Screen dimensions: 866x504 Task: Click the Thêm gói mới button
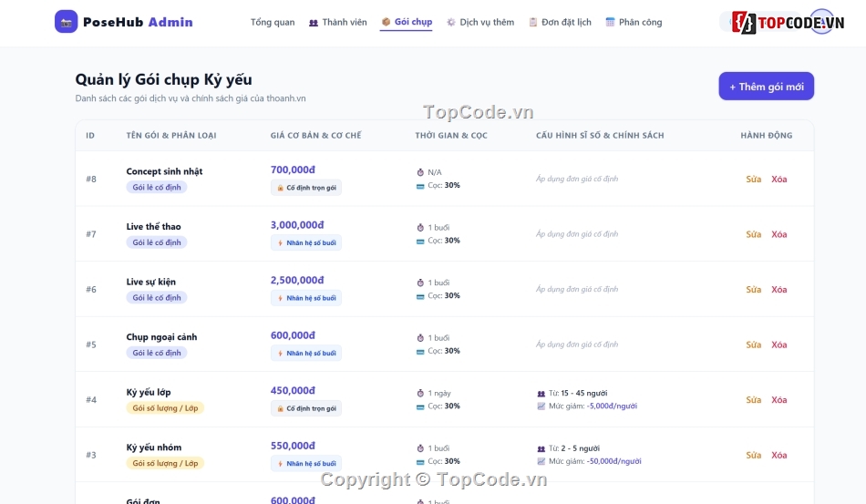(766, 86)
